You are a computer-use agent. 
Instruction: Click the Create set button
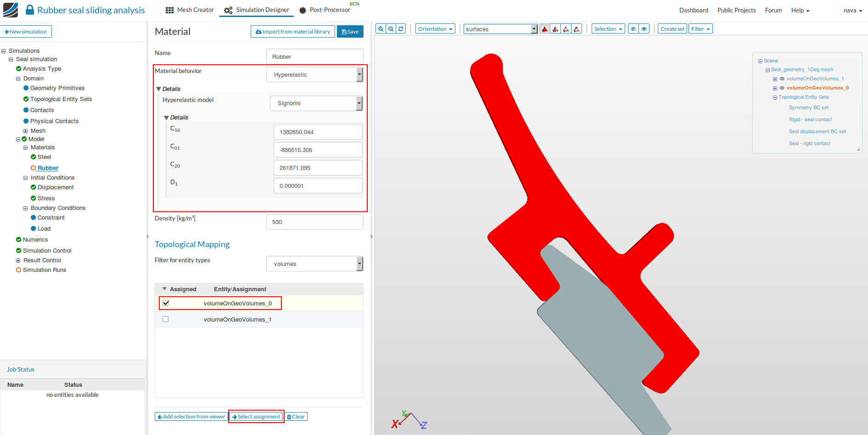[x=672, y=29]
